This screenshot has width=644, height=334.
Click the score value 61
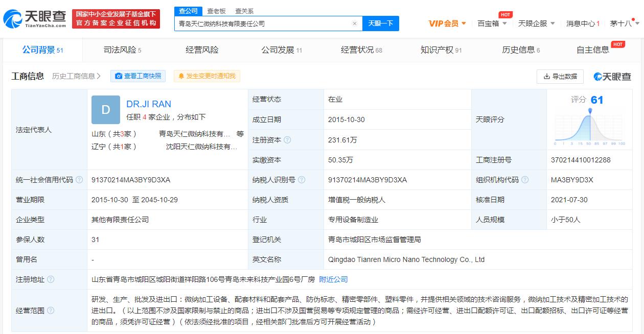[x=597, y=100]
